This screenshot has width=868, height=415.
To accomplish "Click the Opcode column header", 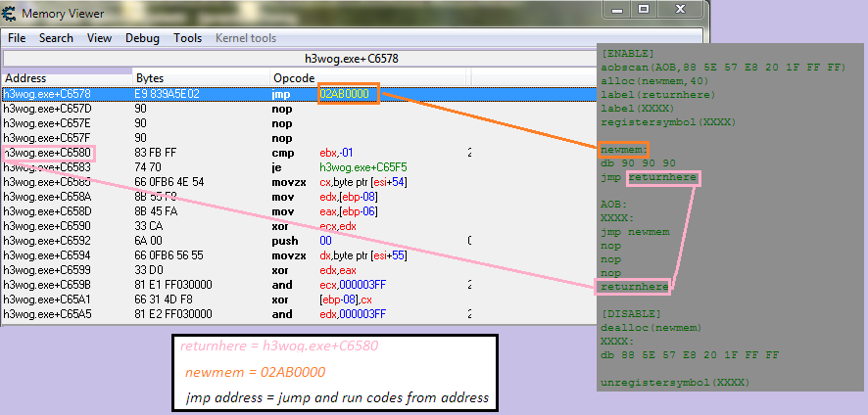I will pos(294,77).
